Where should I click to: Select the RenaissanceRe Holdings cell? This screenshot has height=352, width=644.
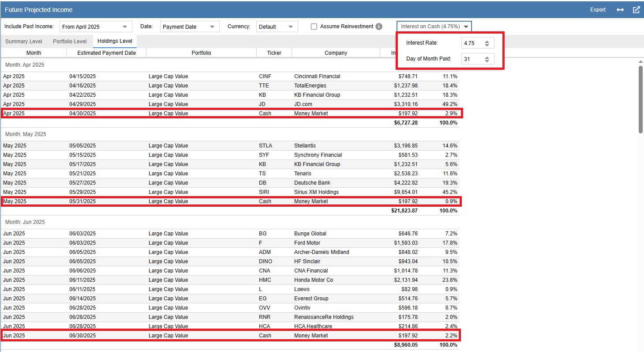[x=336, y=317]
